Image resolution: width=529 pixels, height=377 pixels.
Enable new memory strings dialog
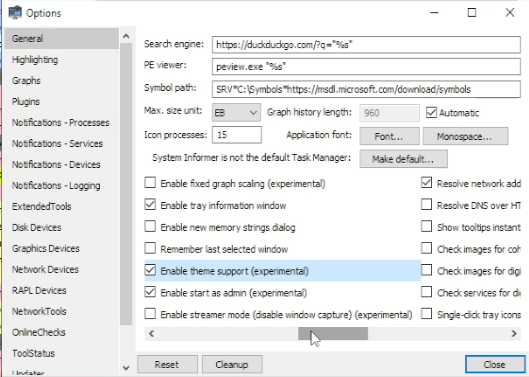[150, 226]
